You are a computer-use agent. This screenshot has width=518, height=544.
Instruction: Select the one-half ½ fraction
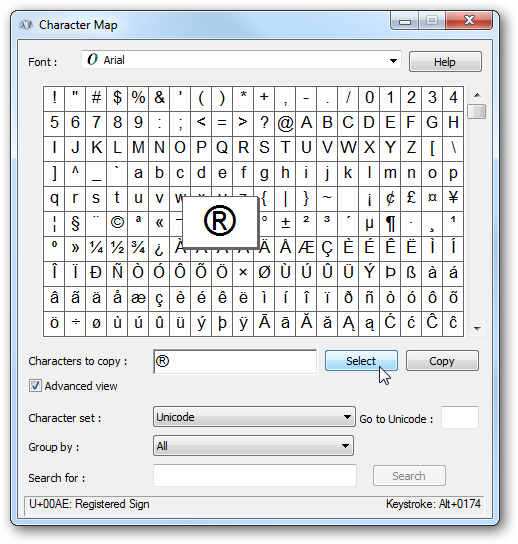click(117, 248)
